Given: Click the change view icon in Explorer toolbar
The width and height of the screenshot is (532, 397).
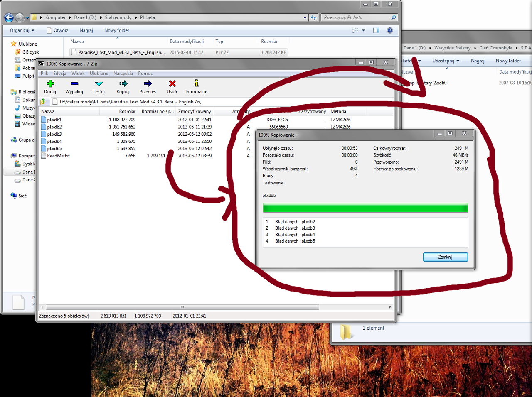Looking at the screenshot, I should pos(355,30).
